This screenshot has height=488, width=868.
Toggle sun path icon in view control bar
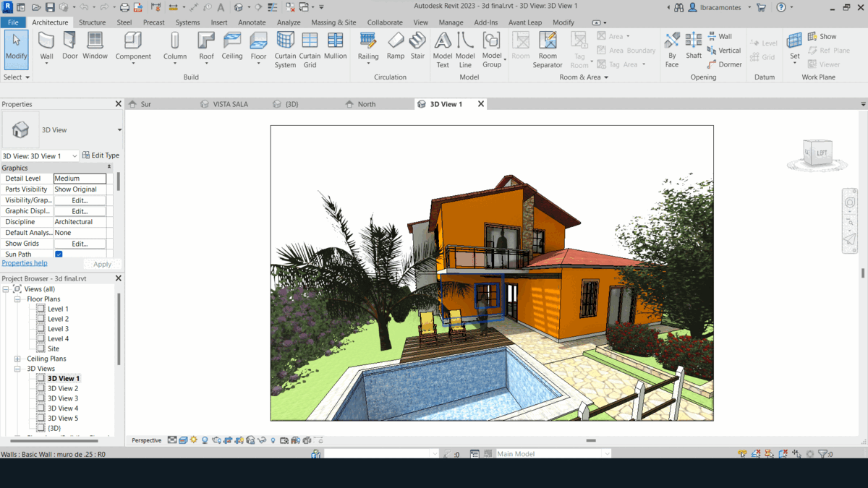click(194, 440)
